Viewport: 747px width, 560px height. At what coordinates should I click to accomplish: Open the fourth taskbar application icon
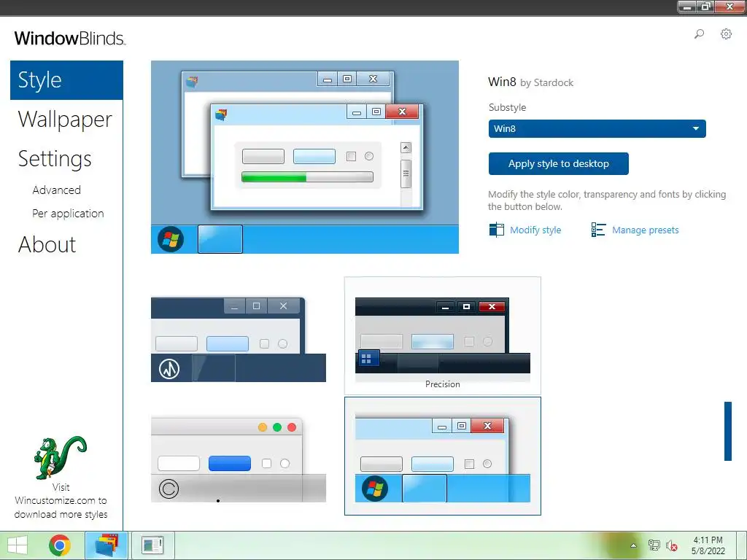pos(153,545)
